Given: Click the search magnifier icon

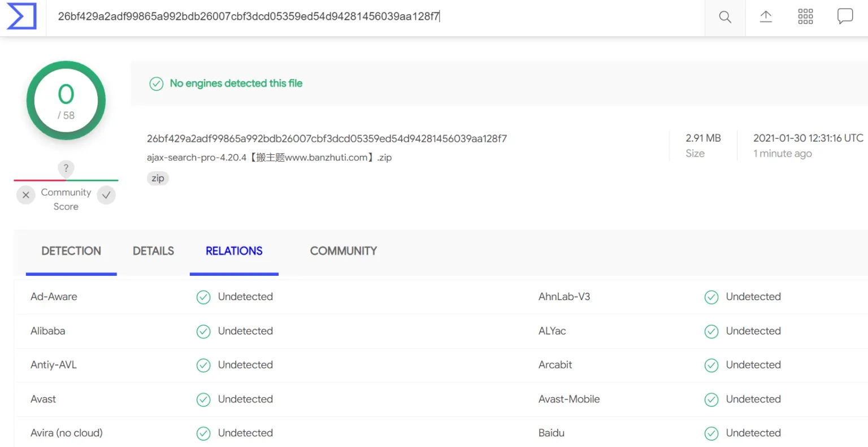Looking at the screenshot, I should click(x=725, y=17).
